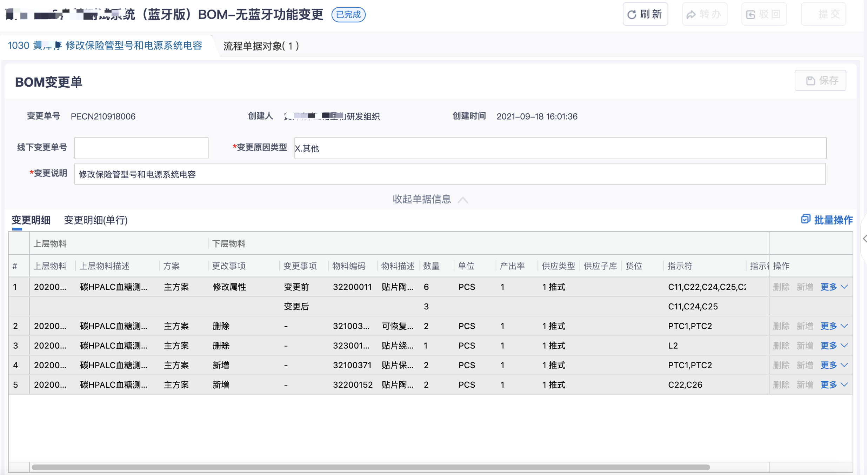Click the refresh 刷新 icon button

[632, 14]
